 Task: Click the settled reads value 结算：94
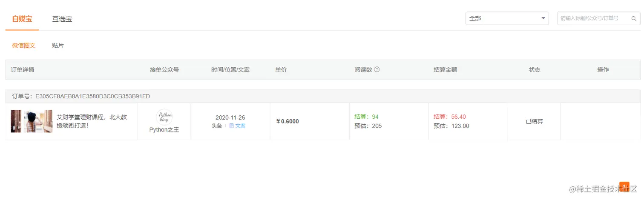(x=366, y=117)
